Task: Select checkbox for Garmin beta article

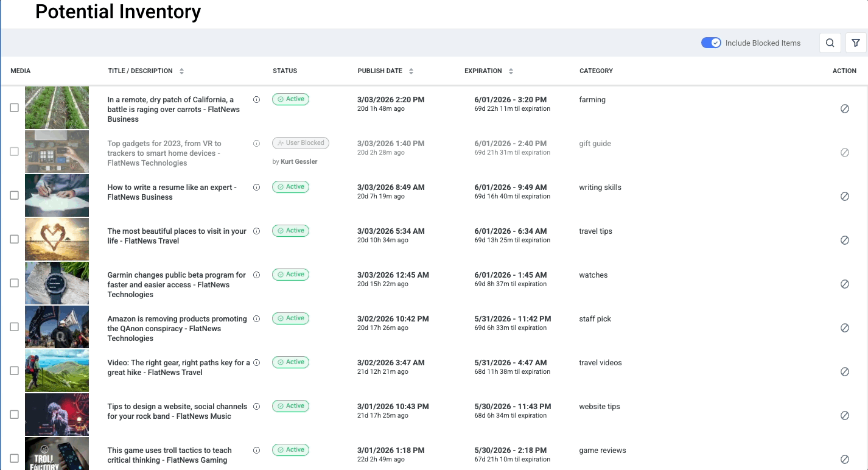Action: [x=15, y=283]
